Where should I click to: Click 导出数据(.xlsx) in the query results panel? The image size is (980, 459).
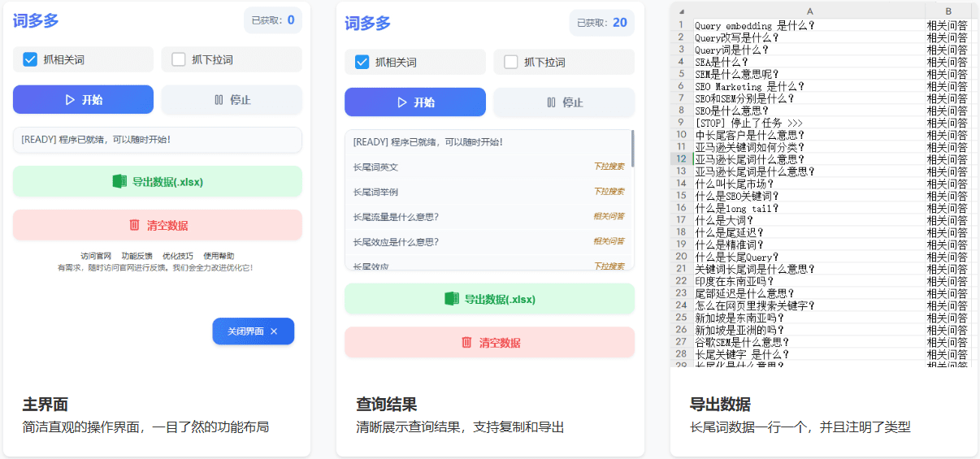[489, 298]
